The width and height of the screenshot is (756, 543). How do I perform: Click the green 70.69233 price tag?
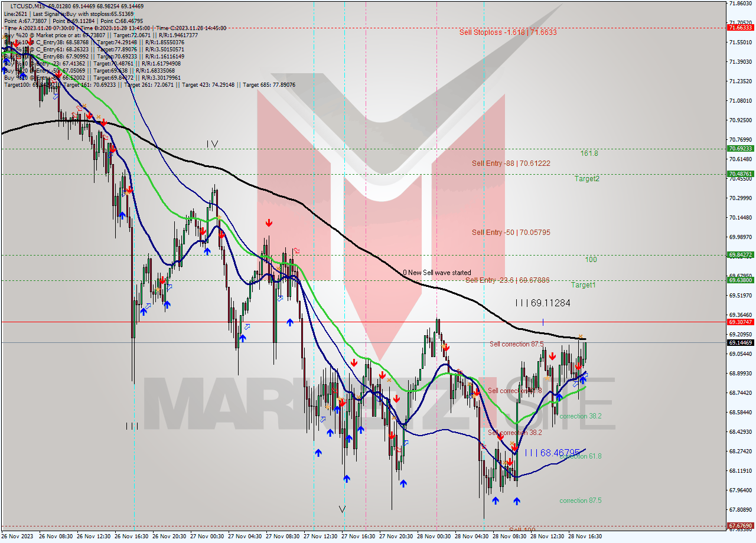(740, 149)
